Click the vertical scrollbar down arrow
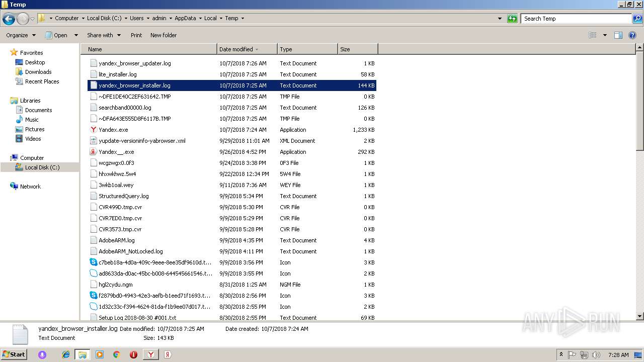644x362 pixels. [639, 316]
